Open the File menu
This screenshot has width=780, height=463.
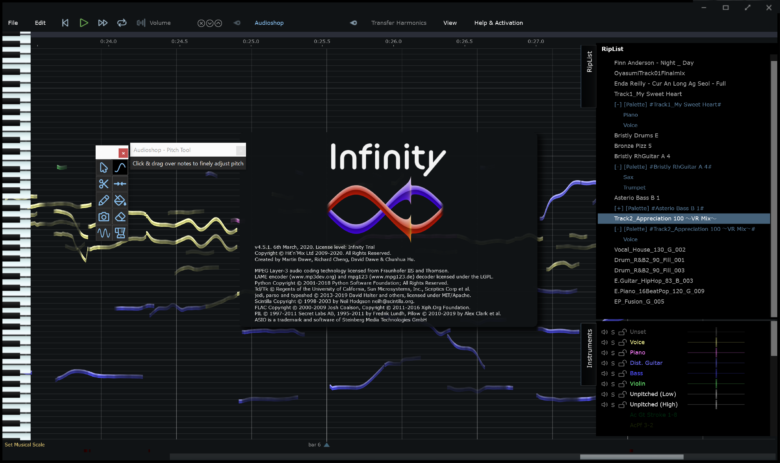pyautogui.click(x=13, y=23)
